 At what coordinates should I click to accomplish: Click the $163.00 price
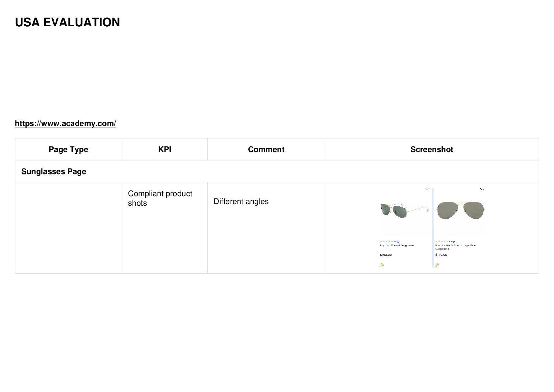(386, 255)
